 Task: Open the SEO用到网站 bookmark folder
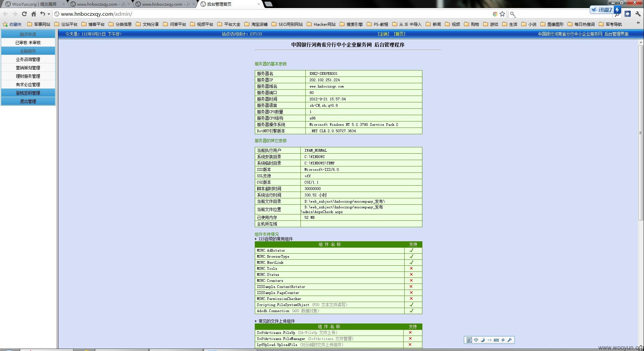click(x=287, y=24)
